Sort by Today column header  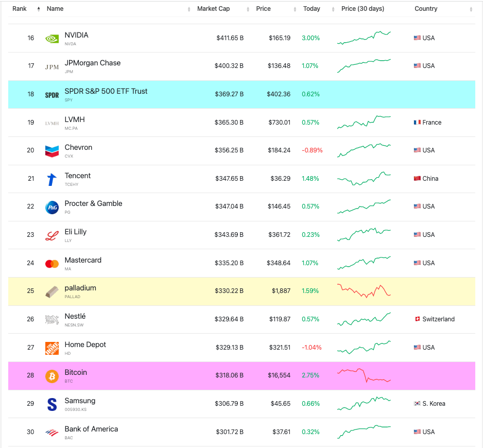312,9
